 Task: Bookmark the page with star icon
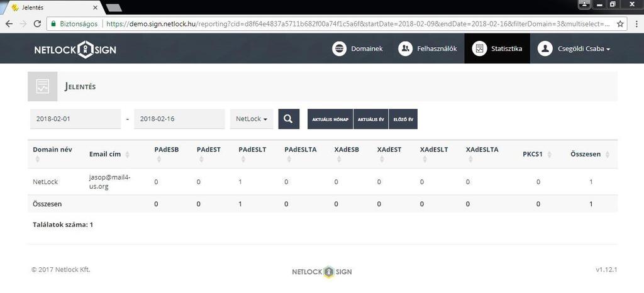(620, 24)
